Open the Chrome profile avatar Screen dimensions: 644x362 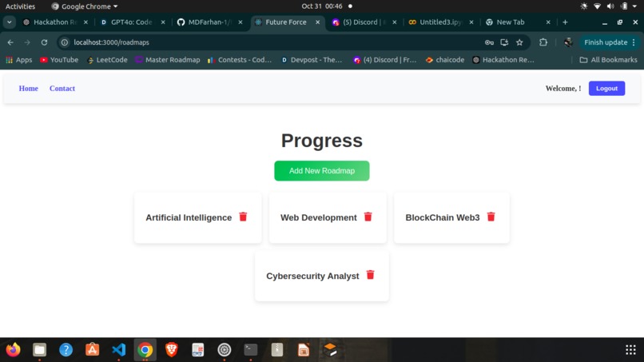click(x=568, y=42)
